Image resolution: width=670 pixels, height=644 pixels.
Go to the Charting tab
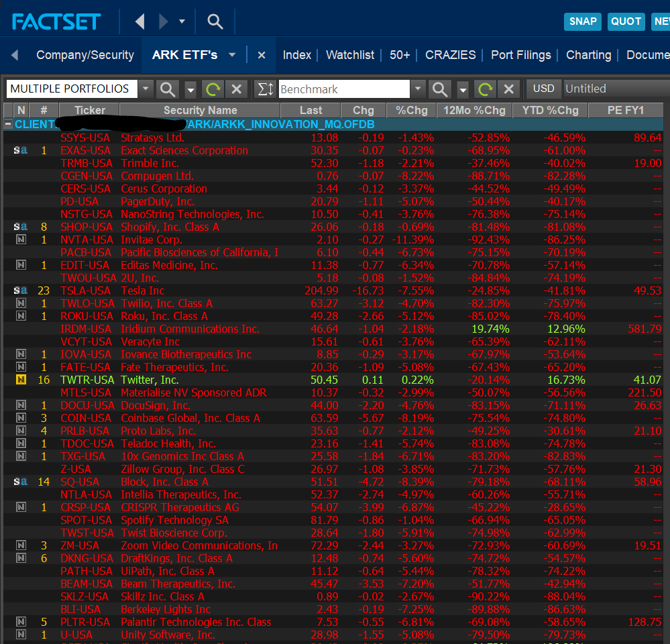point(588,55)
